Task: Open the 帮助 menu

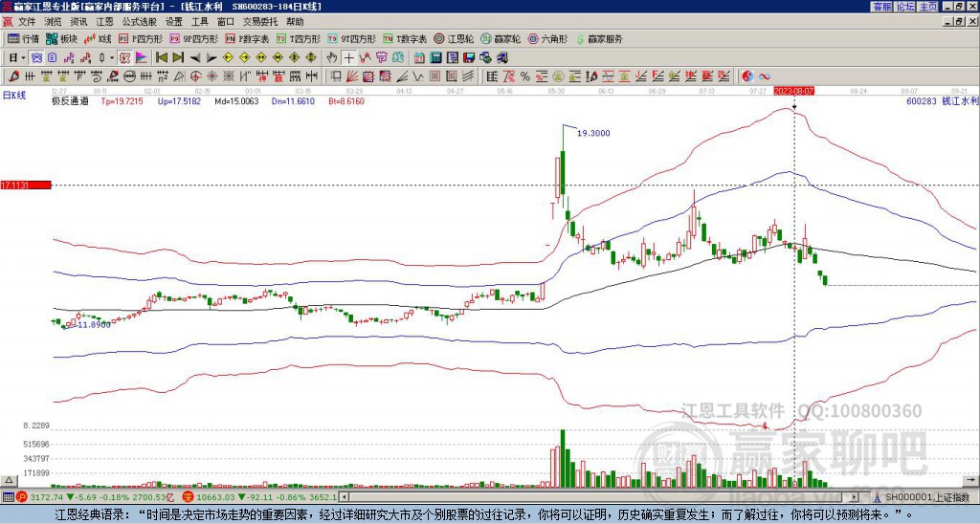Action: tap(295, 22)
